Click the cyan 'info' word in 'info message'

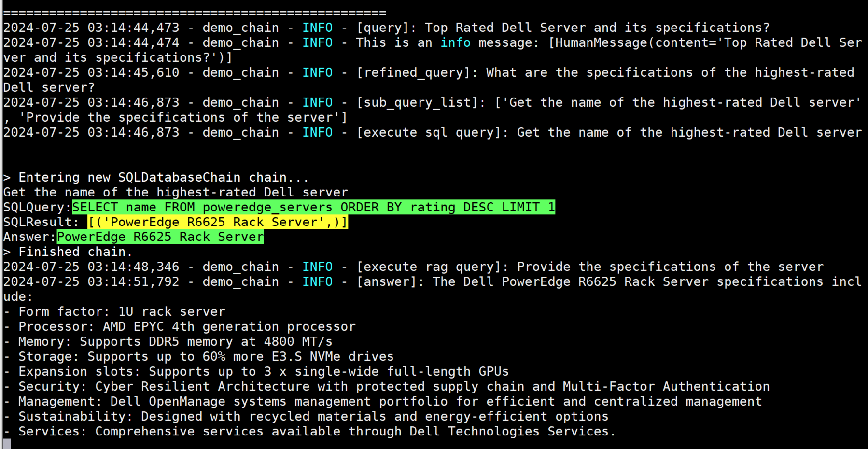click(455, 43)
